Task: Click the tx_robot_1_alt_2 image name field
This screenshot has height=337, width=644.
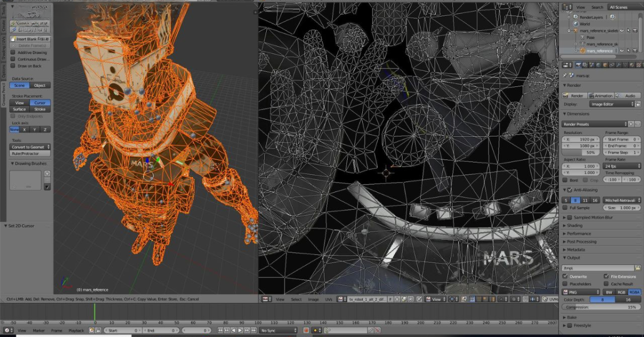Action: click(x=368, y=299)
